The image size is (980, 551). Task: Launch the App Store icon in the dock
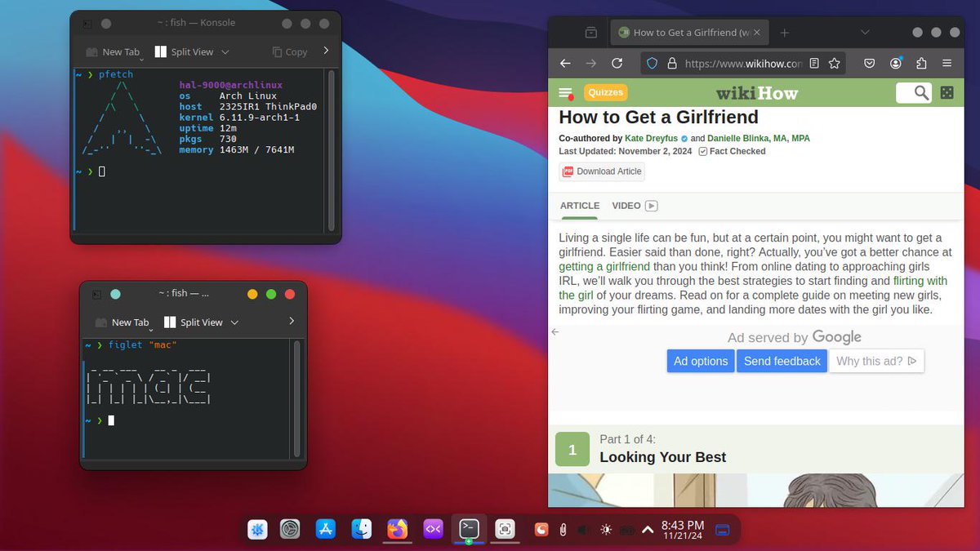pyautogui.click(x=326, y=530)
